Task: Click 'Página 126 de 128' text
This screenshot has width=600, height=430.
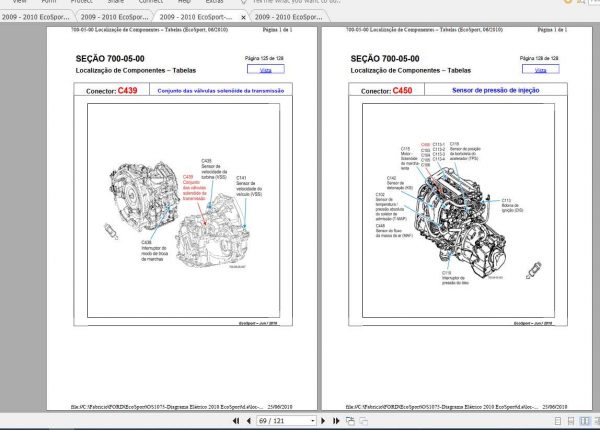Action: (539, 58)
